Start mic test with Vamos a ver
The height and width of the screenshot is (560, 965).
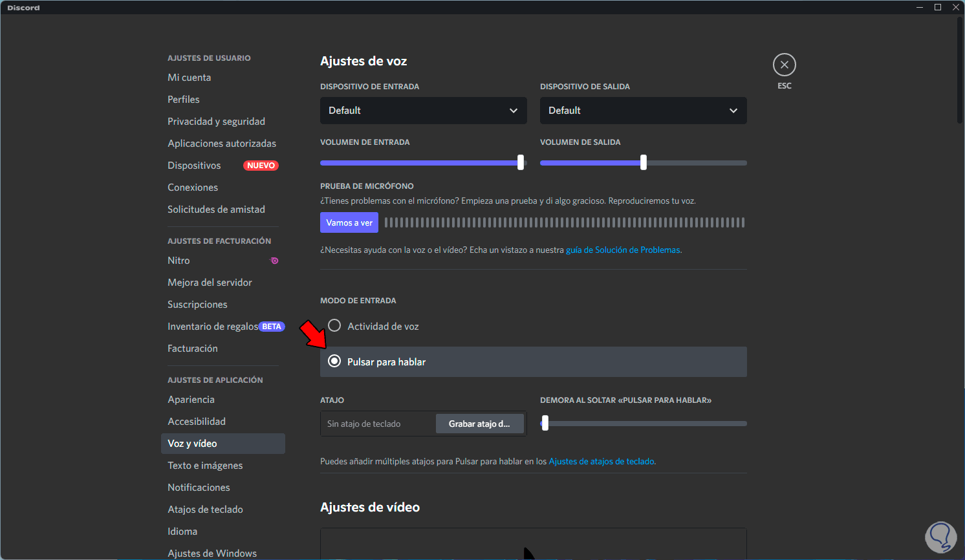pos(349,223)
